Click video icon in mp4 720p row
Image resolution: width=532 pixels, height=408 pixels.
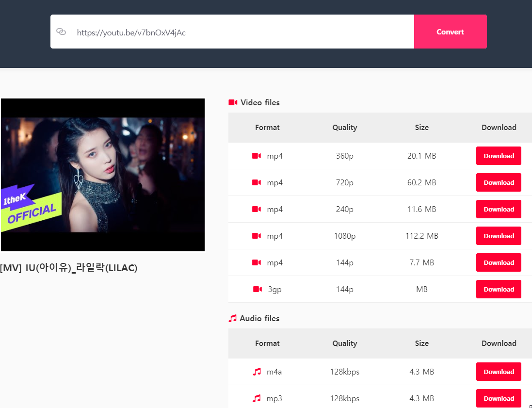tap(257, 182)
